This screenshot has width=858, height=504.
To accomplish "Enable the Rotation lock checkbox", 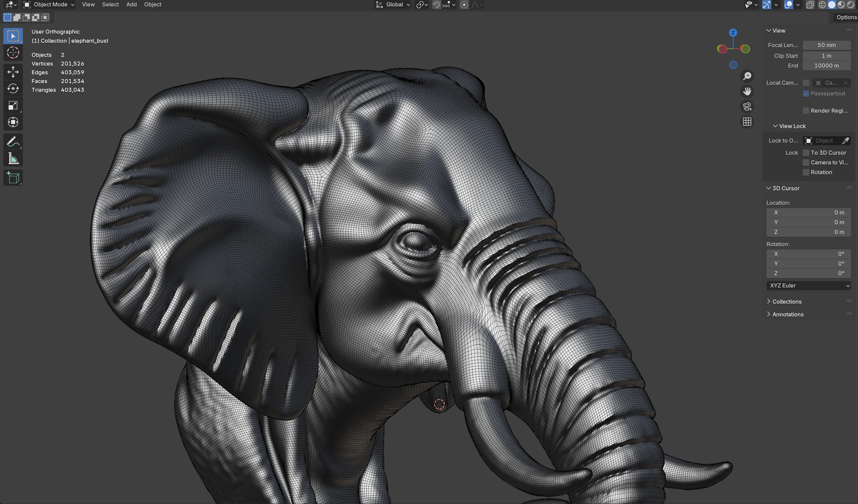I will pos(806,172).
